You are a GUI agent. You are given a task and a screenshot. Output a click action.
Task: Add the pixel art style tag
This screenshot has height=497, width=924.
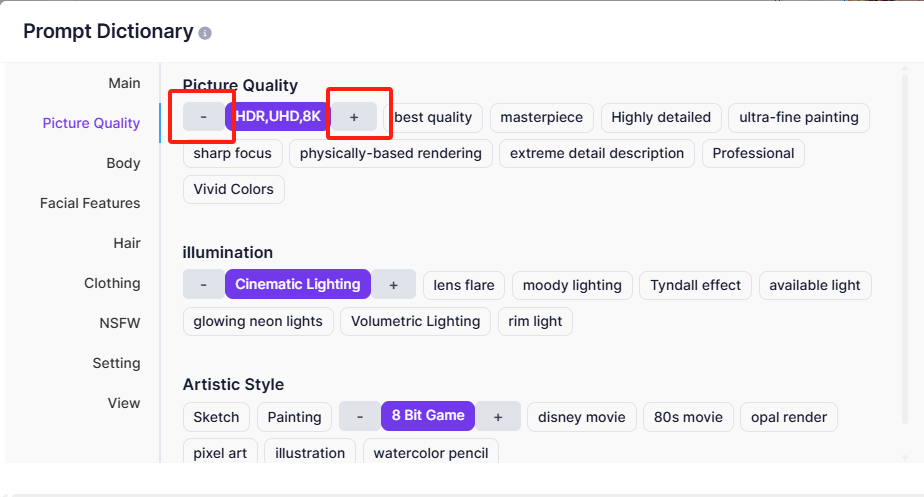pyautogui.click(x=220, y=453)
